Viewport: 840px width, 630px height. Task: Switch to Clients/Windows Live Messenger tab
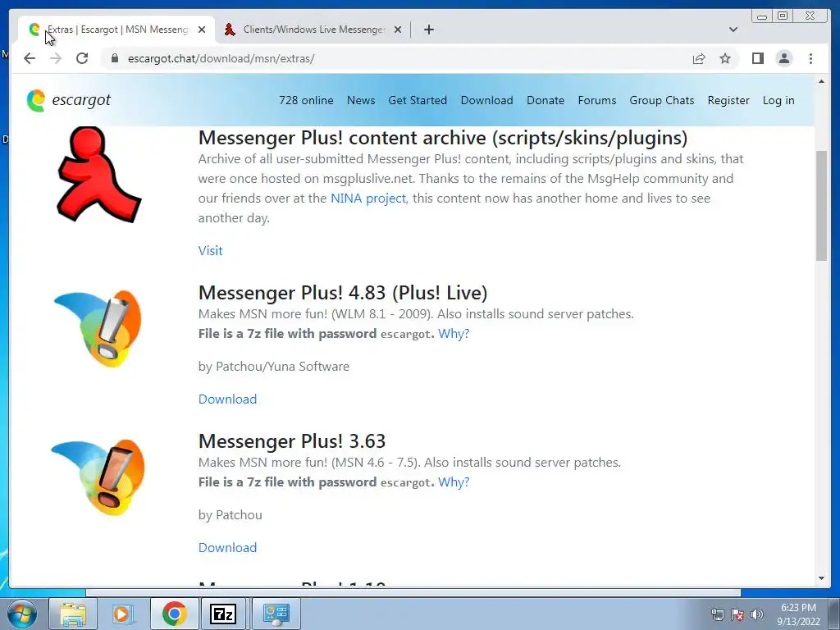coord(313,30)
